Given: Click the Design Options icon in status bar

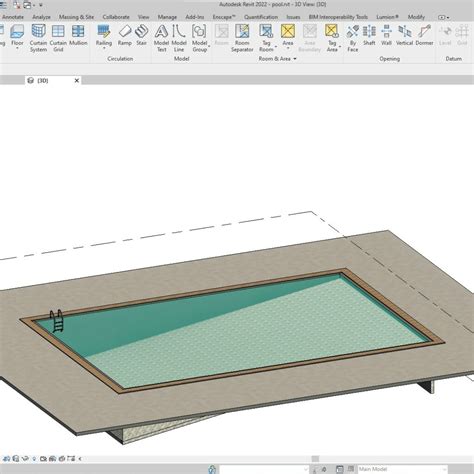Looking at the screenshot, I should 339,469.
